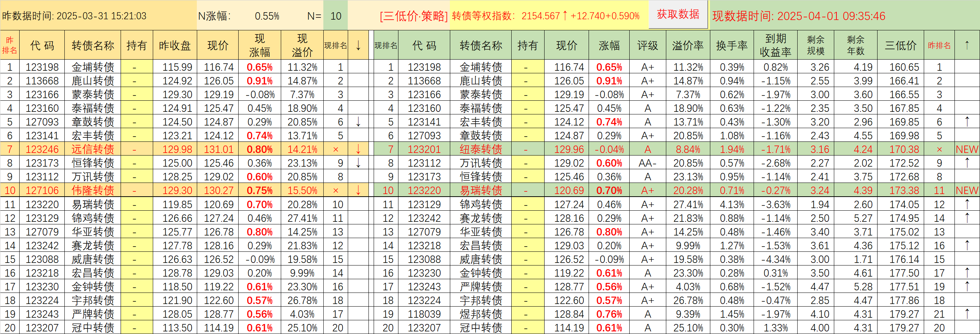The width and height of the screenshot is (980, 334).
Task: Click the up arrow header in right table
Action: [x=967, y=45]
